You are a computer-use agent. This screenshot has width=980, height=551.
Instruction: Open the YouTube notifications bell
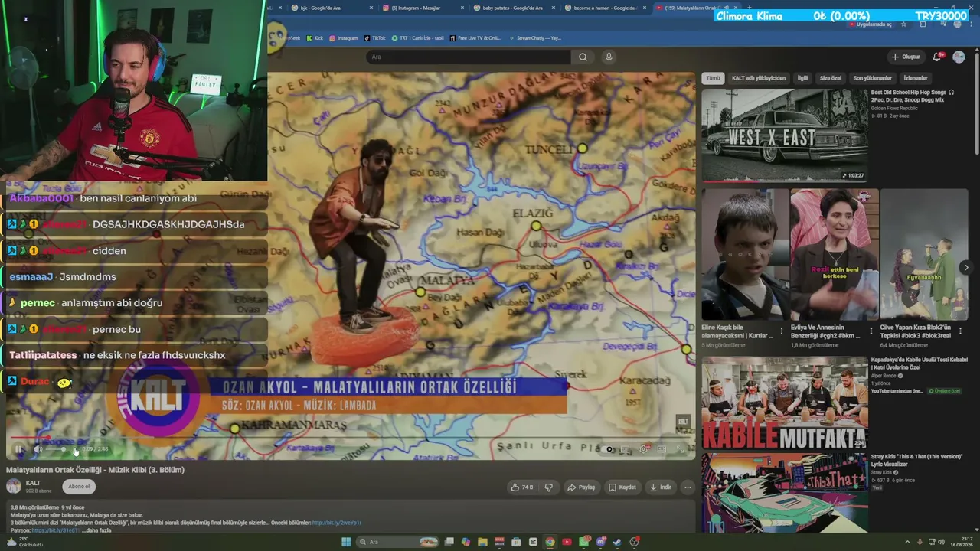(x=937, y=57)
